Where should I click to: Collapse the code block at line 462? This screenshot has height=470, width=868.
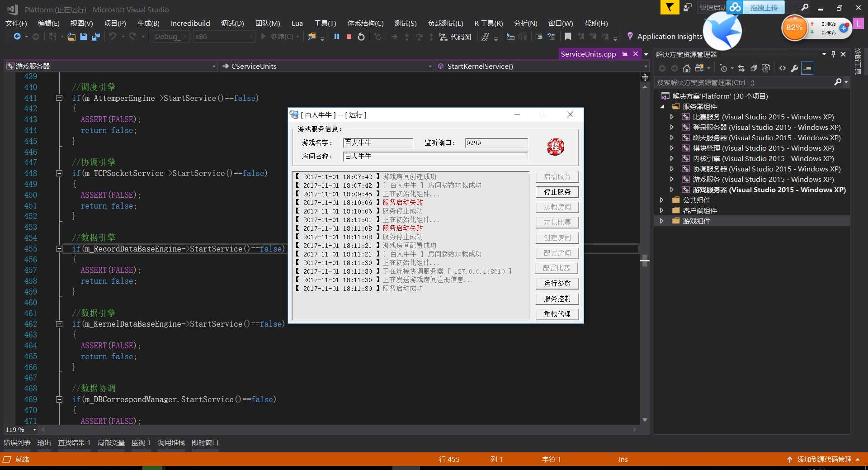[x=59, y=324]
